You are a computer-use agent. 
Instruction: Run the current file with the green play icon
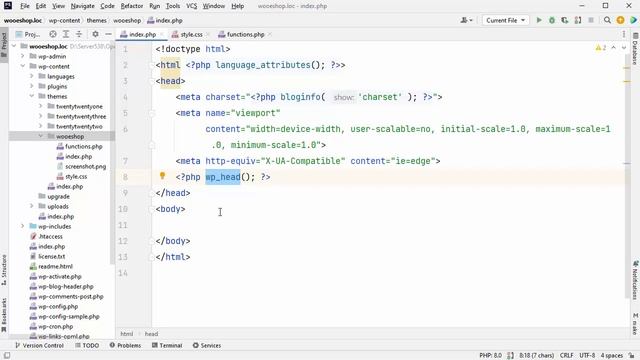(539, 20)
